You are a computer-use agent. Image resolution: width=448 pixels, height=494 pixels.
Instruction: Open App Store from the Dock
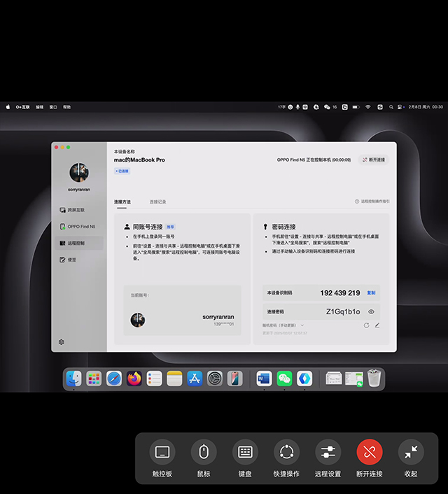tap(195, 379)
